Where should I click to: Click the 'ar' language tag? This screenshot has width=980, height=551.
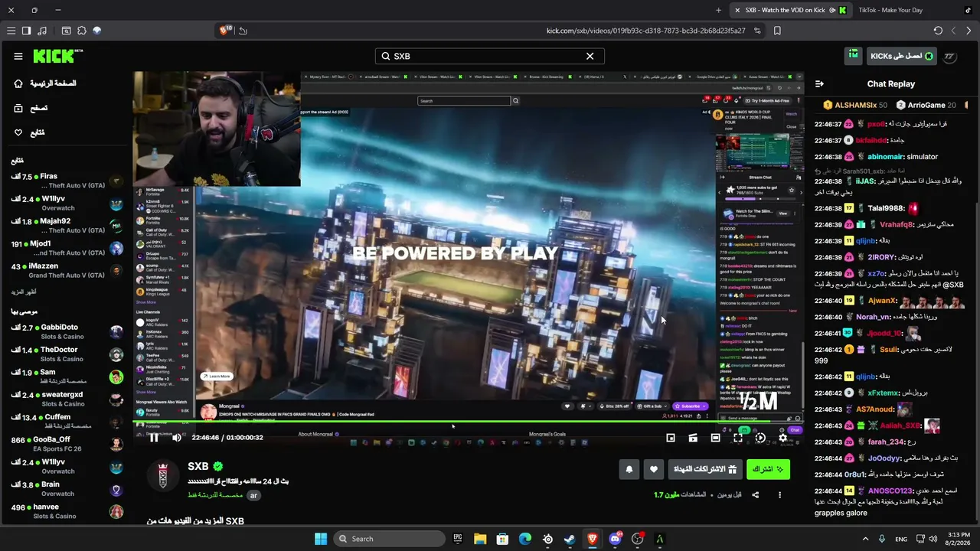click(254, 495)
